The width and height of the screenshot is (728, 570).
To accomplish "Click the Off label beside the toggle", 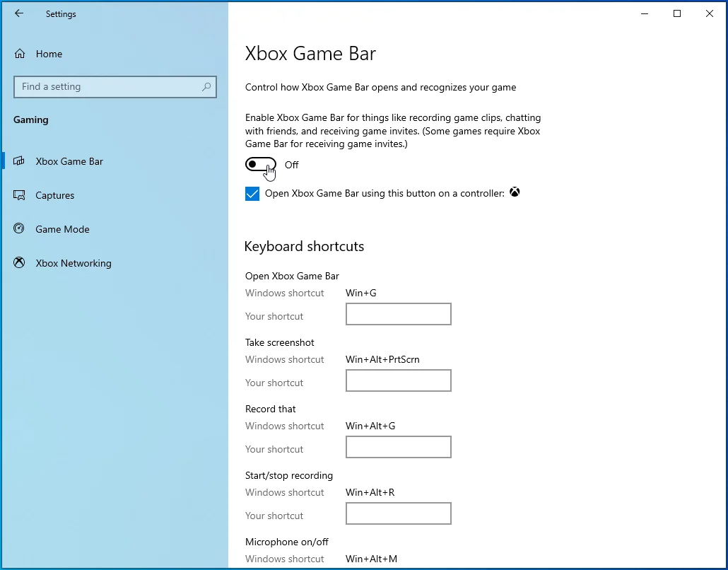I will tap(292, 165).
